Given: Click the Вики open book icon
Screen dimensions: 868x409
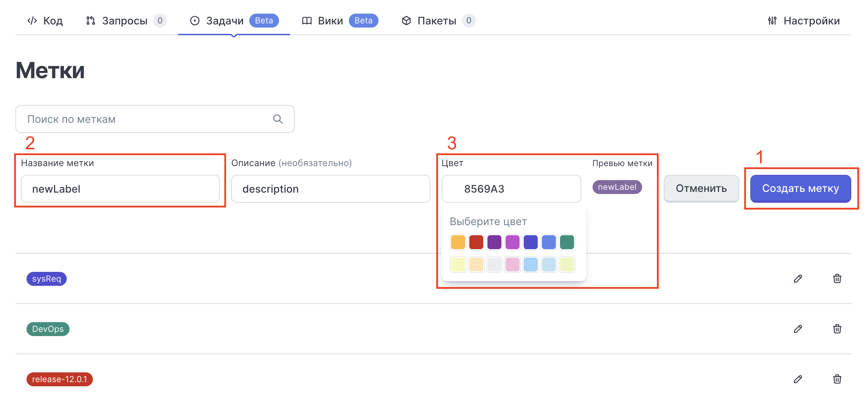Looking at the screenshot, I should click(307, 21).
